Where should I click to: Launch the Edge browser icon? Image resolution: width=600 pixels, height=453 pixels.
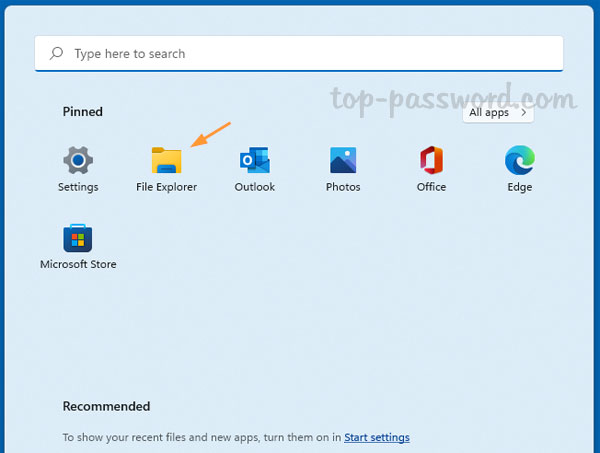click(x=519, y=160)
